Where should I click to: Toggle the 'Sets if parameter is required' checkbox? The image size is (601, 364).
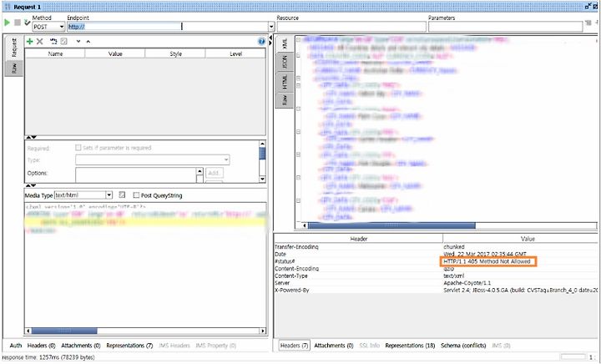pyautogui.click(x=78, y=148)
